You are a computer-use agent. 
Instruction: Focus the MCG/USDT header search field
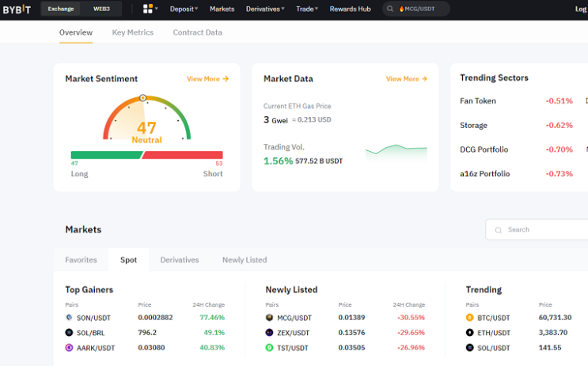click(416, 9)
